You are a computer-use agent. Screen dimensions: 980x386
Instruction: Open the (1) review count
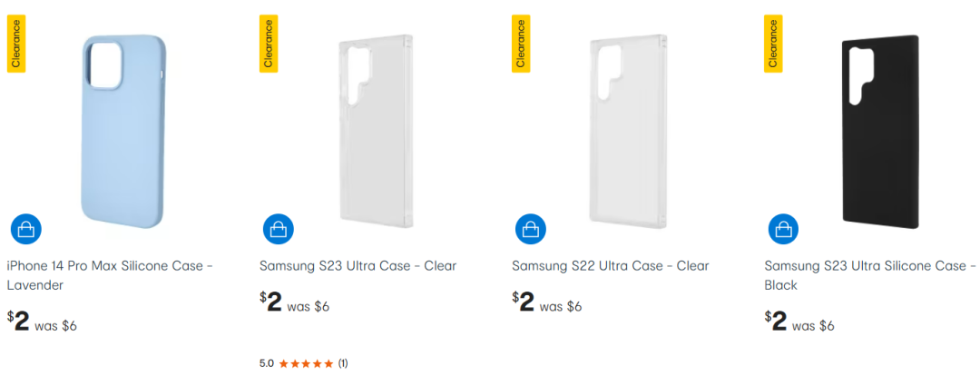343,363
